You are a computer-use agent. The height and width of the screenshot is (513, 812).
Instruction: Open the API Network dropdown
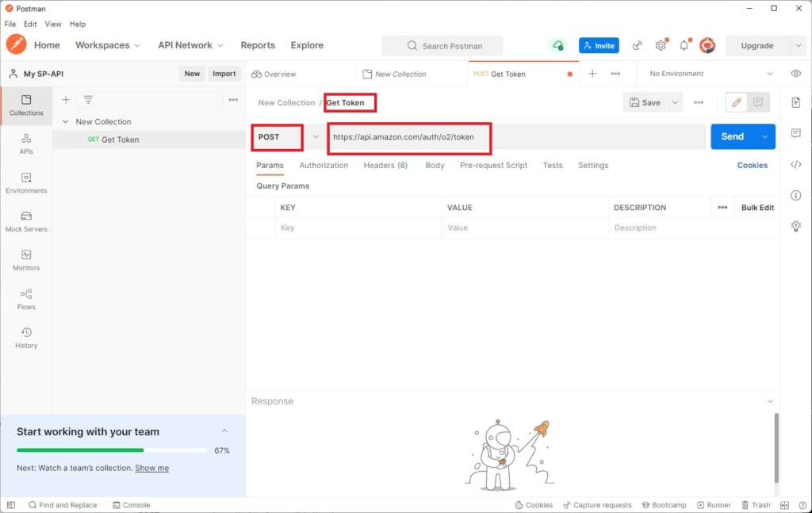point(190,45)
